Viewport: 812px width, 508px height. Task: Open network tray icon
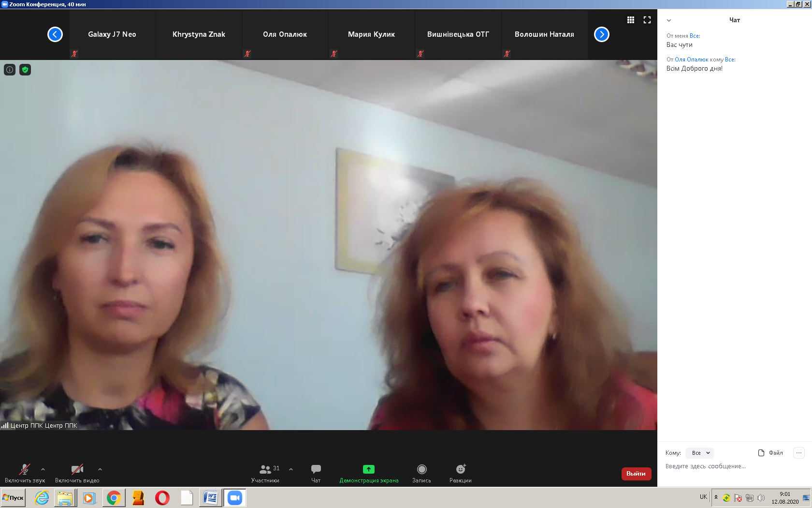750,498
